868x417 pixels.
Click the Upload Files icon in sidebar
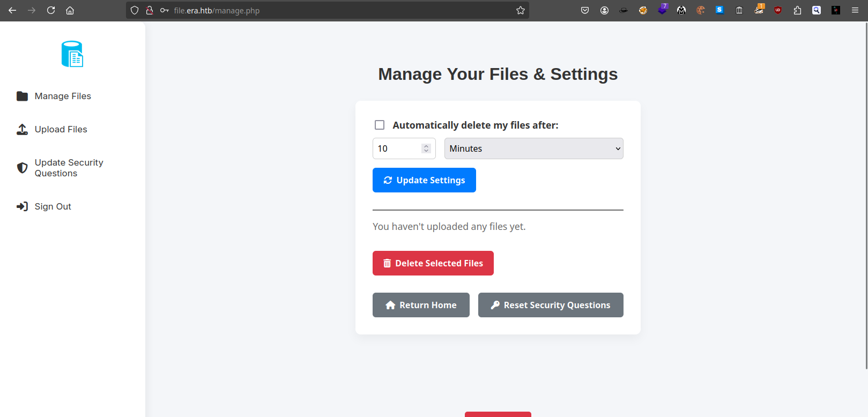[x=22, y=130]
